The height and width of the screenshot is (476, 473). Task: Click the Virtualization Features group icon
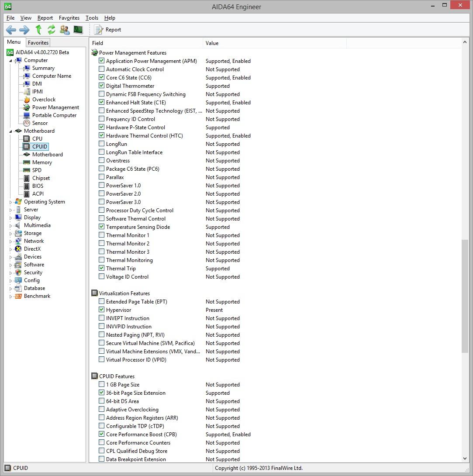(94, 293)
